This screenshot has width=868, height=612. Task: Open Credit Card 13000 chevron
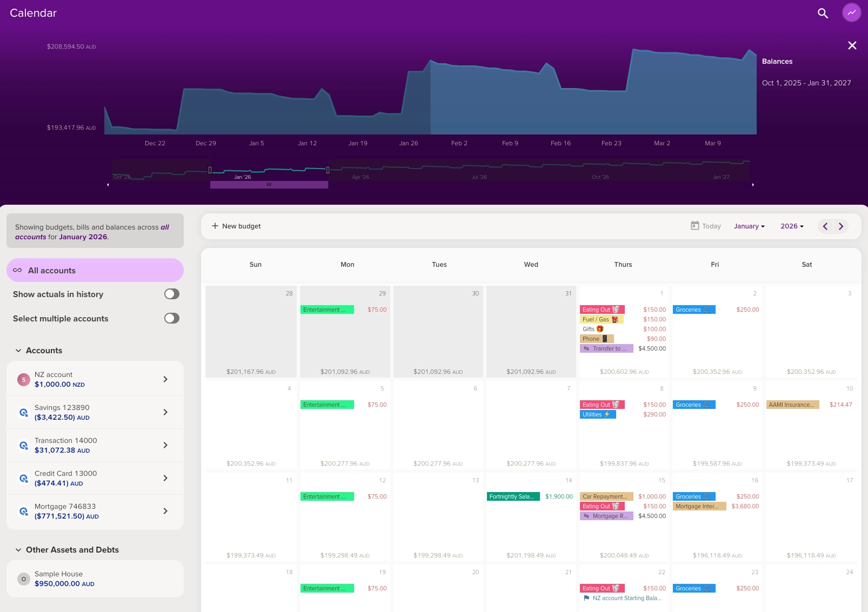[165, 478]
